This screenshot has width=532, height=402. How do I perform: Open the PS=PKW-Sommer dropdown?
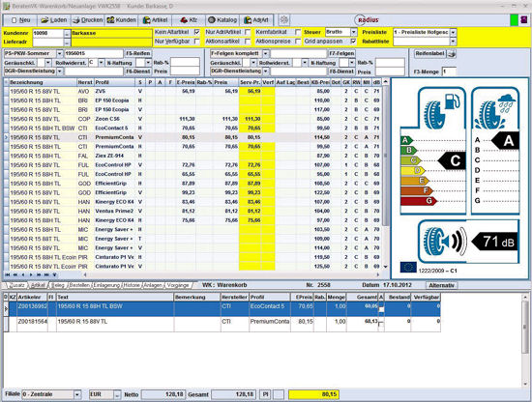click(60, 53)
